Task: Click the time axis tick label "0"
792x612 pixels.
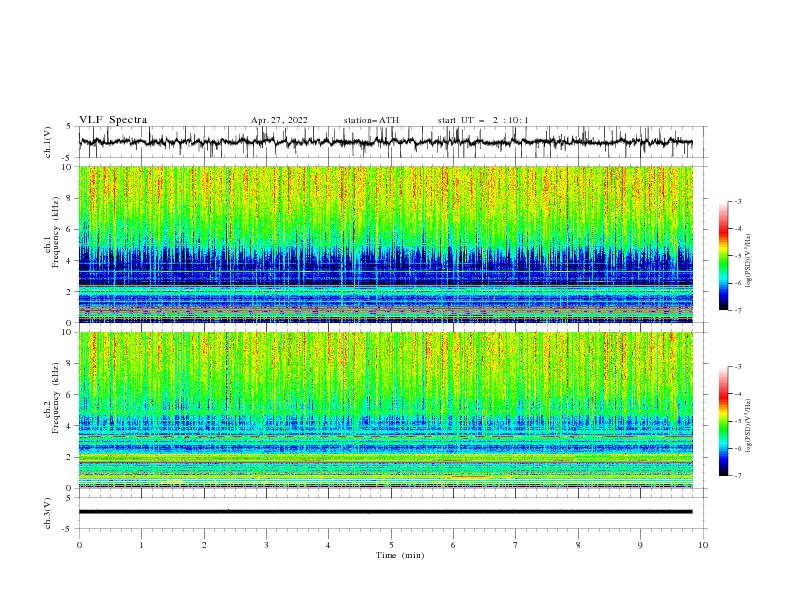Action: (79, 545)
